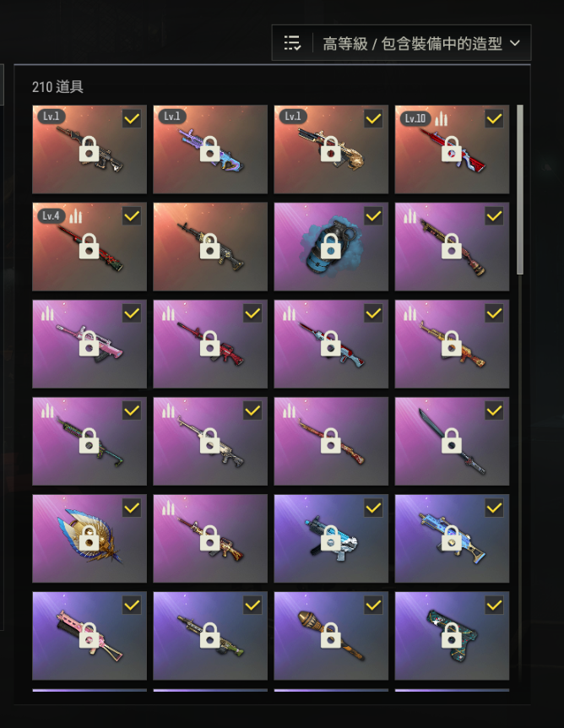Pick the pink rifle skin in purple tier
564x728 pixels.
(89, 344)
